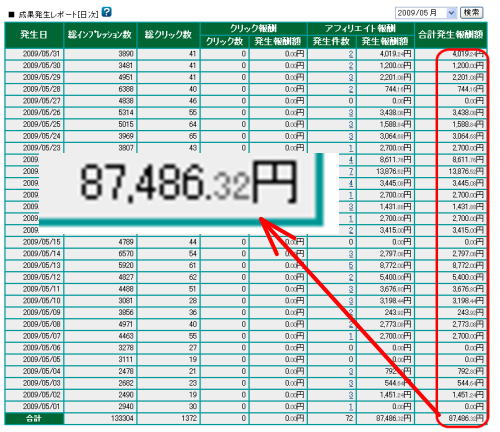Select the date cell 2009/05/05
The height and width of the screenshot is (432, 500).
point(34,360)
